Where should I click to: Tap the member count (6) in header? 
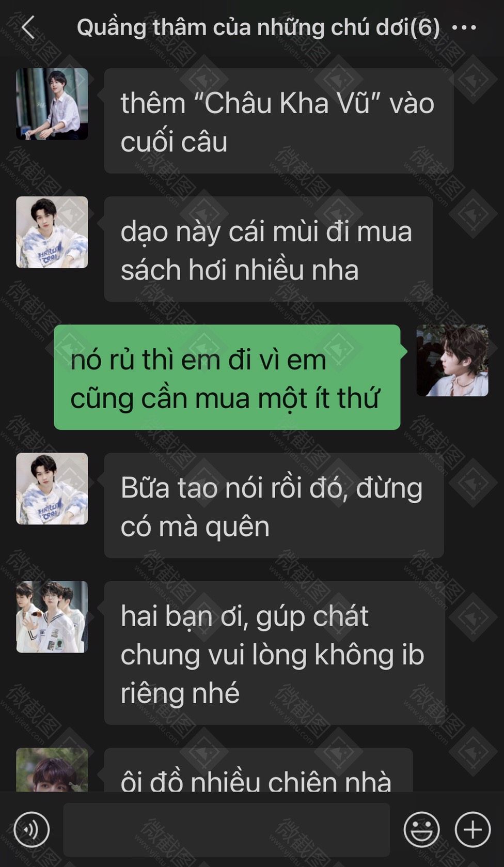tap(425, 27)
